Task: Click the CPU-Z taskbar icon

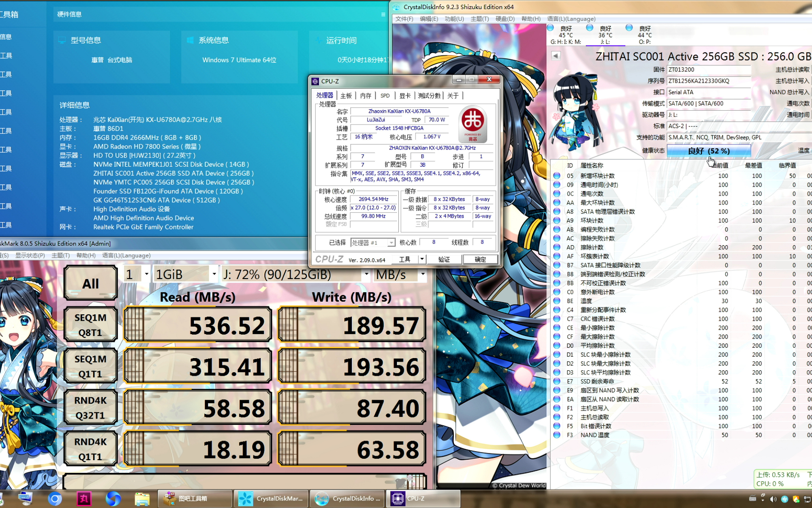Action: click(423, 499)
